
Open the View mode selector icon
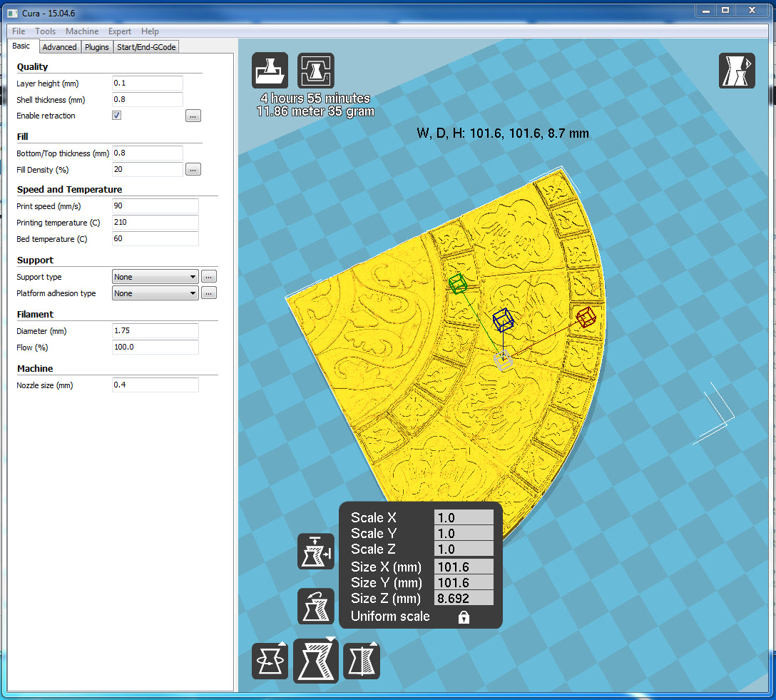point(737,71)
